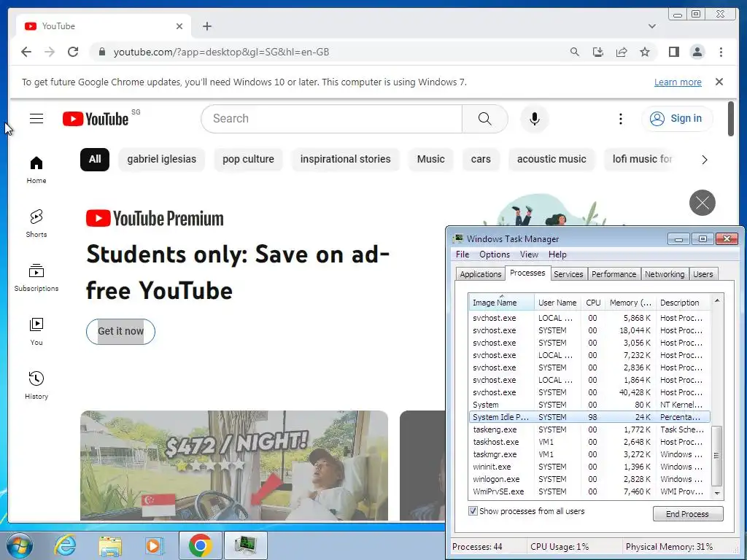The width and height of the screenshot is (747, 560).
Task: Click the forward navigation arrow
Action: pos(50,52)
